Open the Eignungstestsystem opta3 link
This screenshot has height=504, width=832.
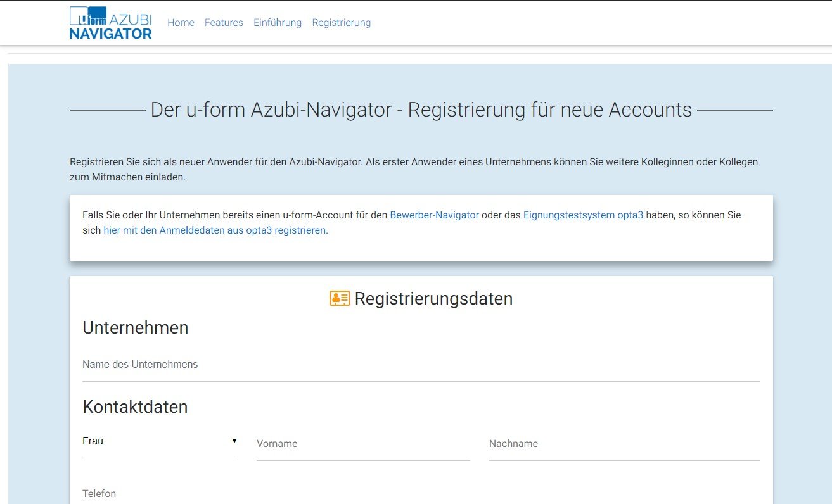[x=583, y=215]
